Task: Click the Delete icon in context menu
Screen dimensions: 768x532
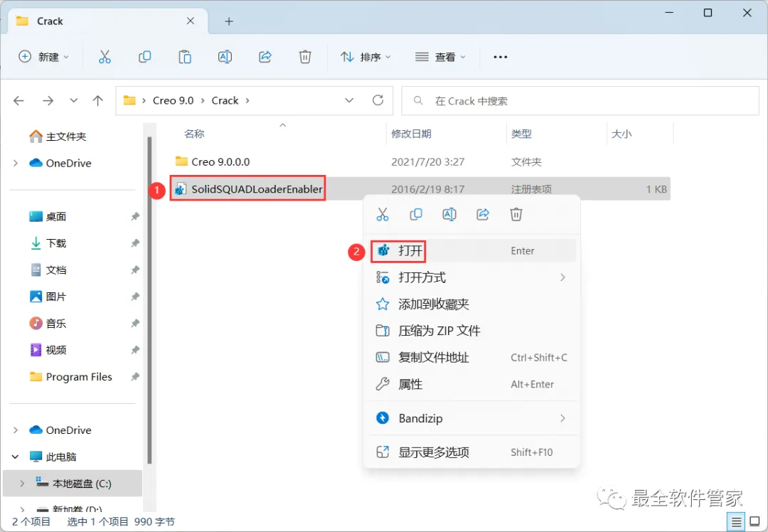Action: click(516, 214)
